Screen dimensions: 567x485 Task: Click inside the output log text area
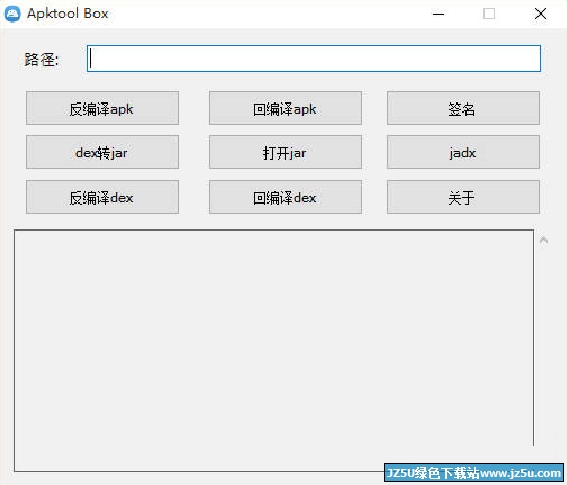274,350
